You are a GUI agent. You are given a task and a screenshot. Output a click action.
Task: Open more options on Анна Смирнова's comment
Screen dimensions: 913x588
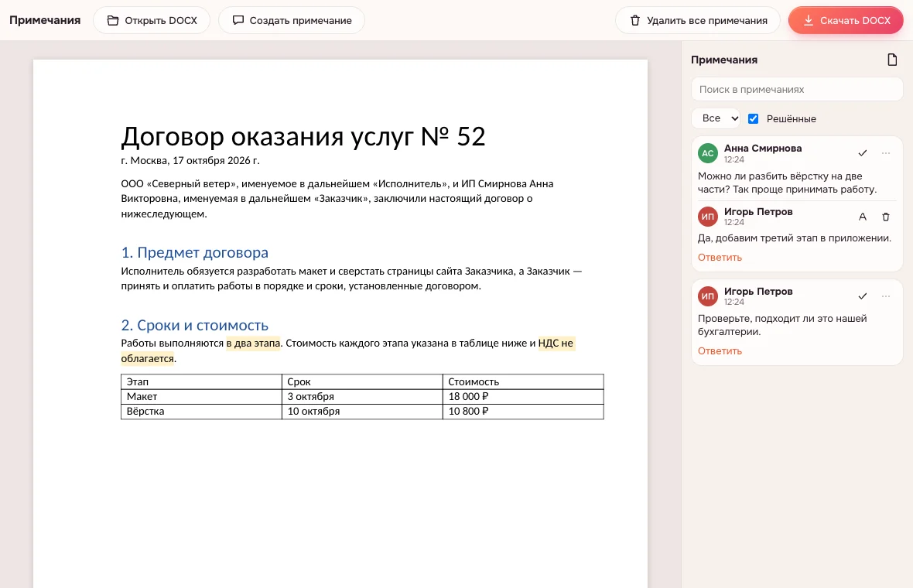tap(886, 153)
